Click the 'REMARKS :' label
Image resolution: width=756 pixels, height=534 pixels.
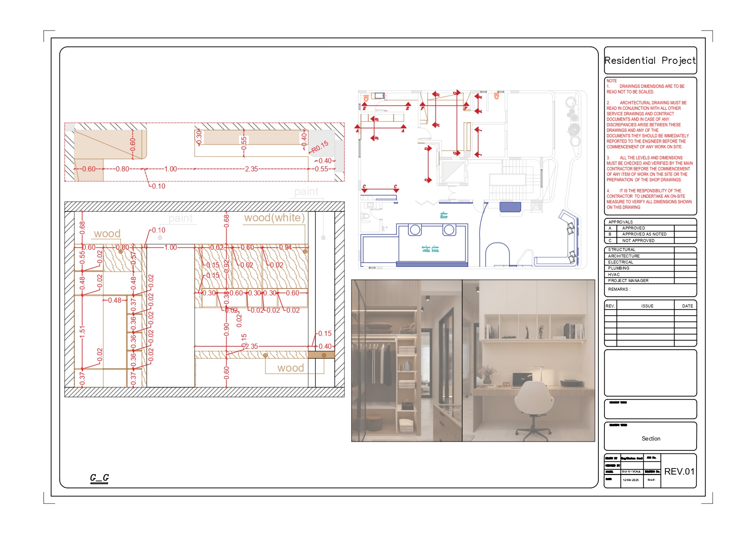click(619, 289)
